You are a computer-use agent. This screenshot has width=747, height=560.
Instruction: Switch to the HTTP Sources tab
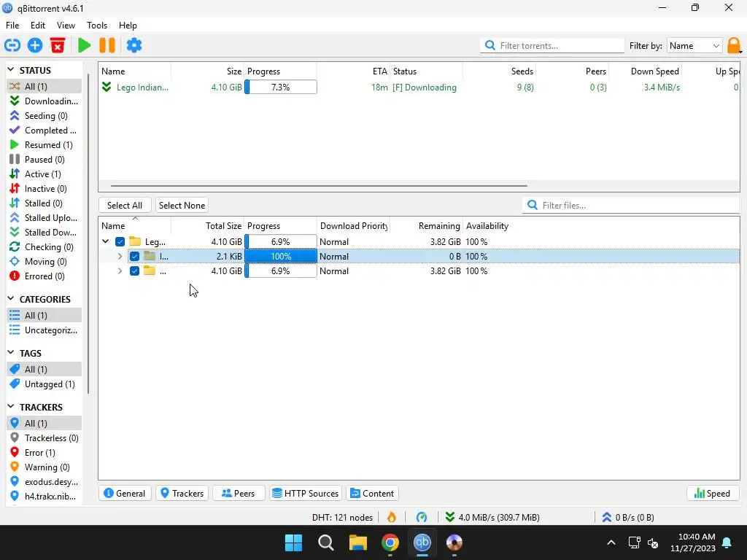[306, 494]
